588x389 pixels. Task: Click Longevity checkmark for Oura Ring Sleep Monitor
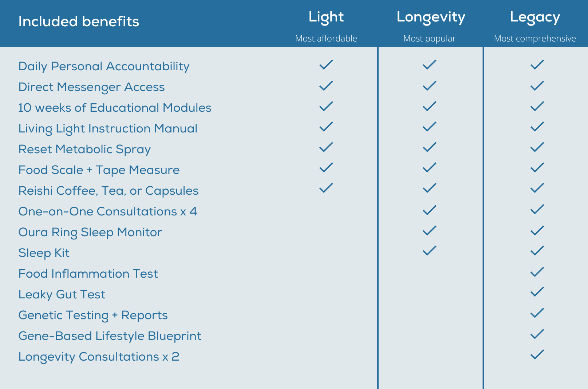click(429, 230)
